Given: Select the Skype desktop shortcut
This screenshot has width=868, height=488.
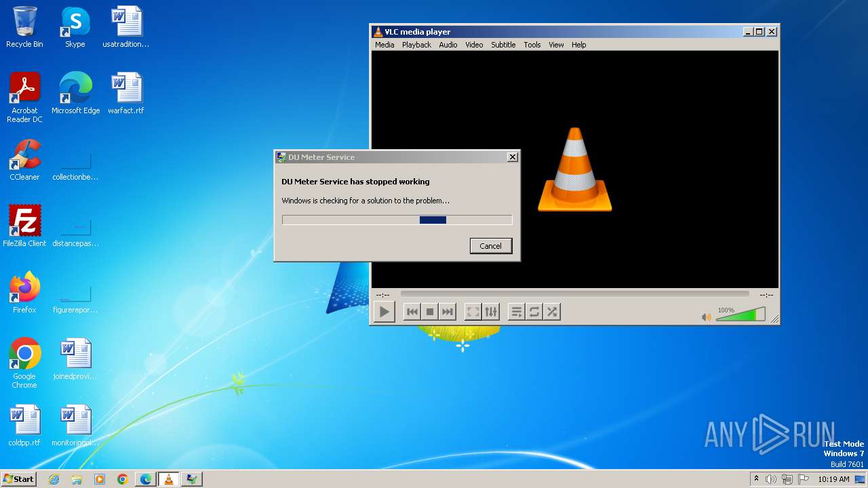Looking at the screenshot, I should [x=75, y=28].
